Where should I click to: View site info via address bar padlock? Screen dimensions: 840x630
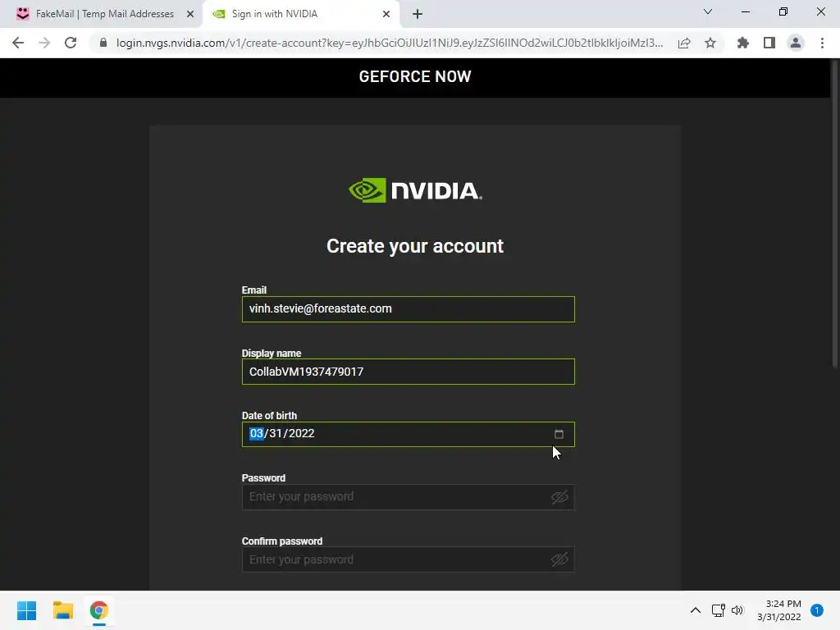[x=103, y=43]
